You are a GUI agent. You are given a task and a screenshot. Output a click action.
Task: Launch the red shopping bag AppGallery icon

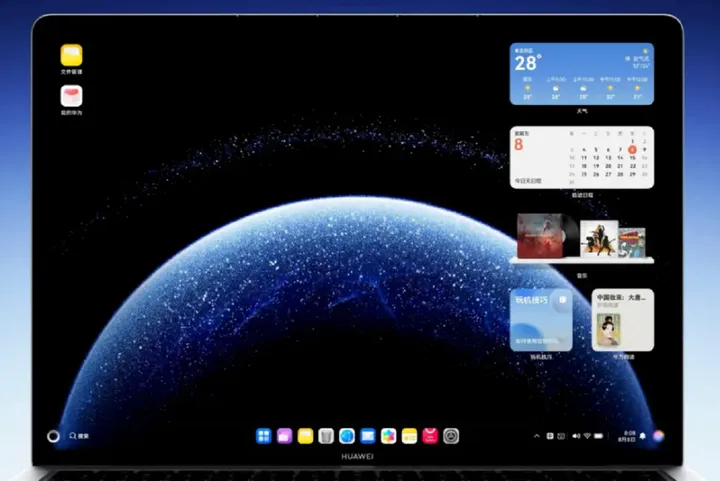pyautogui.click(x=430, y=436)
